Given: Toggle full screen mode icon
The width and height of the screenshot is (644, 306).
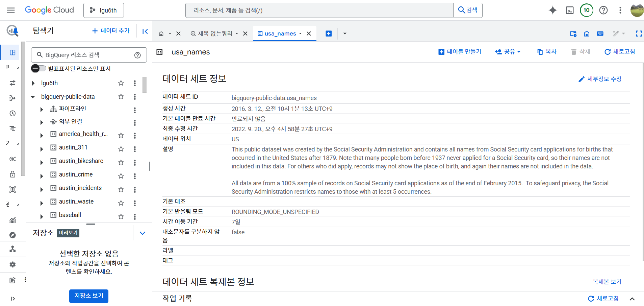Looking at the screenshot, I should click(639, 33).
